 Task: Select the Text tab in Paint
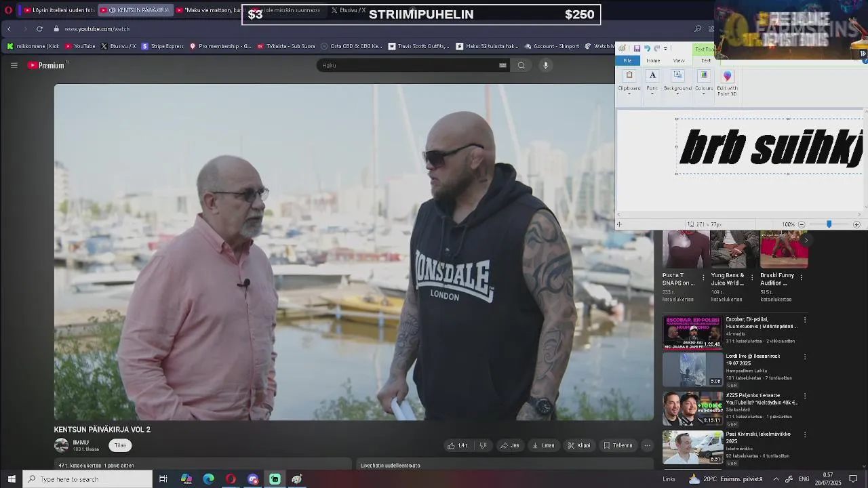pos(706,60)
